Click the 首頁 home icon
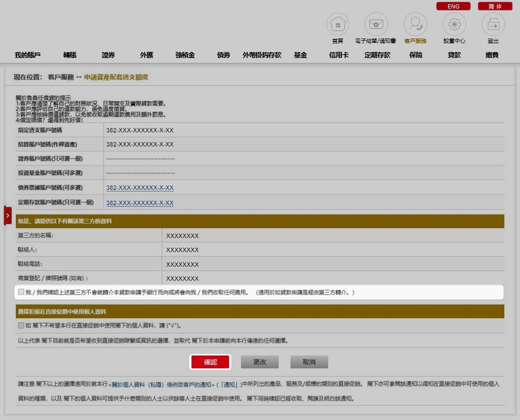Image resolution: width=520 pixels, height=420 pixels. click(338, 24)
